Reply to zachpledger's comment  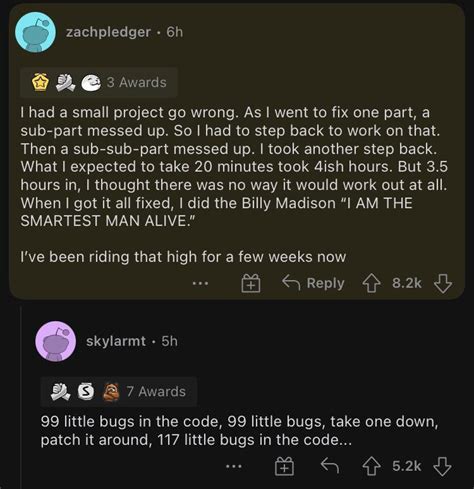[x=313, y=283]
